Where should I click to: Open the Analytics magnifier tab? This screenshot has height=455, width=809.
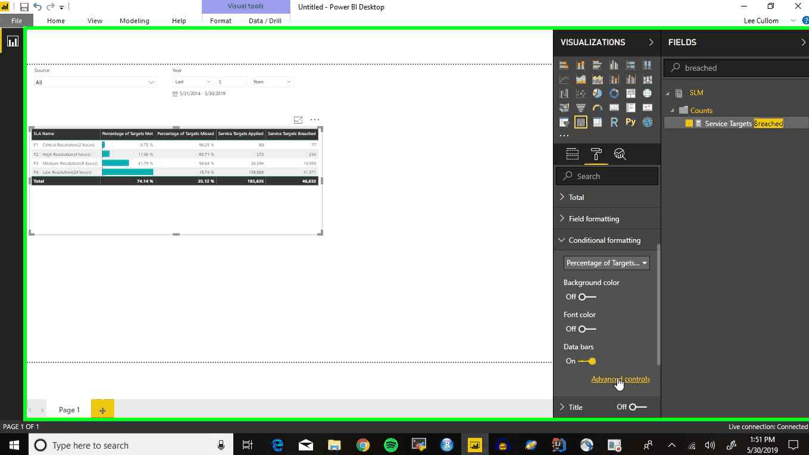[x=620, y=154]
